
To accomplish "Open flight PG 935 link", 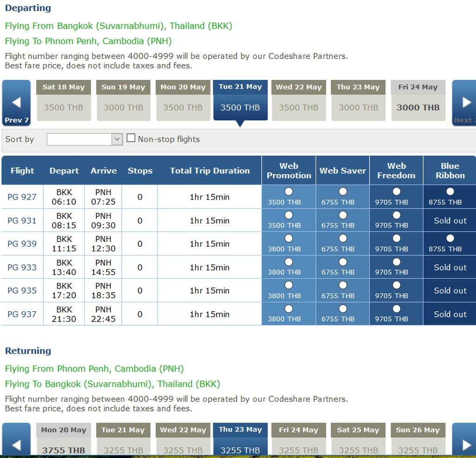I will point(22,291).
